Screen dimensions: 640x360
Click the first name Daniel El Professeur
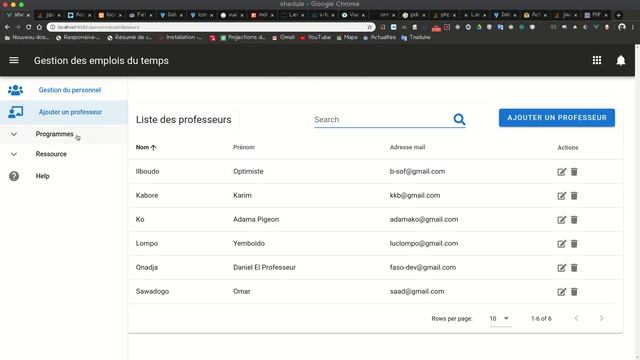264,267
